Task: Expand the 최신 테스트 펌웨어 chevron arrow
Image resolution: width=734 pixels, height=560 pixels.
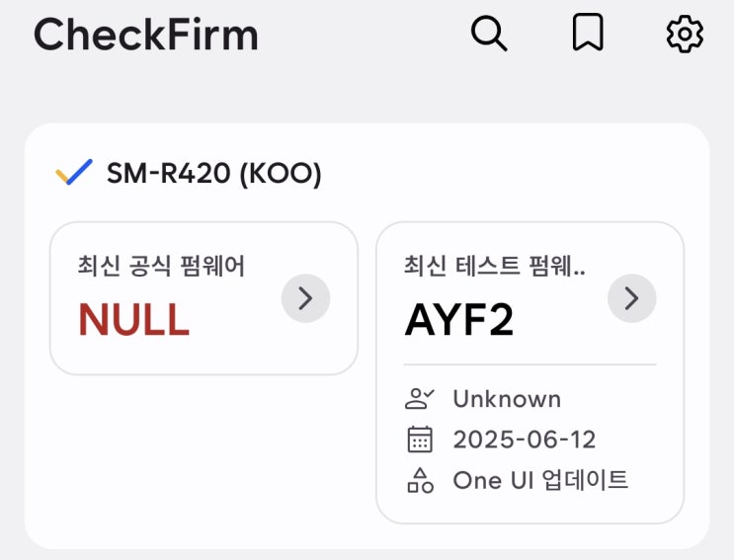Action: pyautogui.click(x=631, y=298)
